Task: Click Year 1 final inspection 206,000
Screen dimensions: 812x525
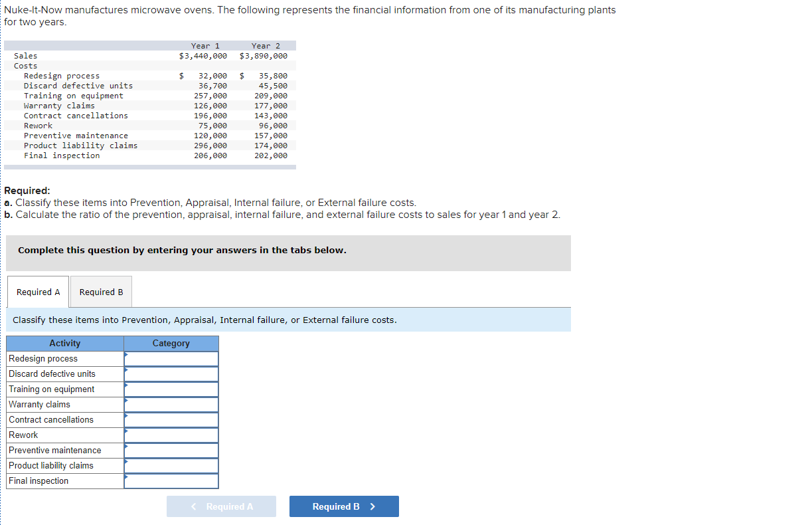Action: [x=210, y=156]
